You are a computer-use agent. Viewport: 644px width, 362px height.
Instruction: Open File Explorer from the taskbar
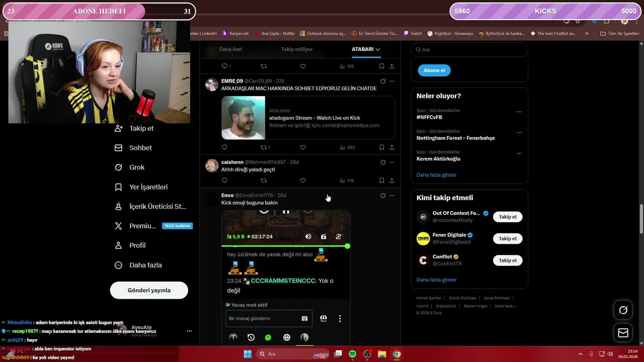click(382, 354)
